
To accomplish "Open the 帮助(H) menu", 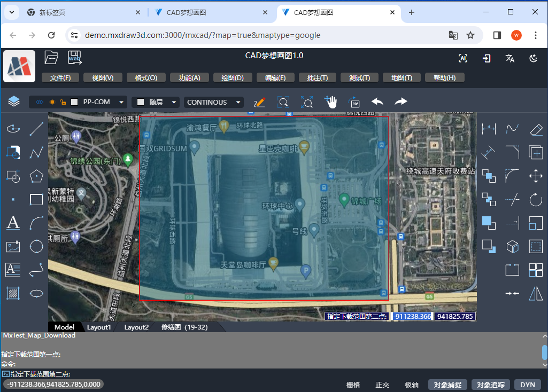I will tap(445, 77).
